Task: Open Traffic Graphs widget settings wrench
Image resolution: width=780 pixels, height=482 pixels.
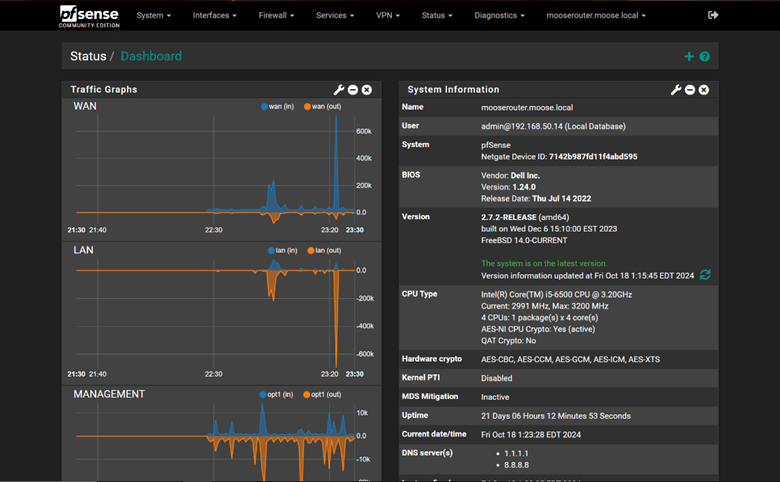Action: click(x=339, y=90)
